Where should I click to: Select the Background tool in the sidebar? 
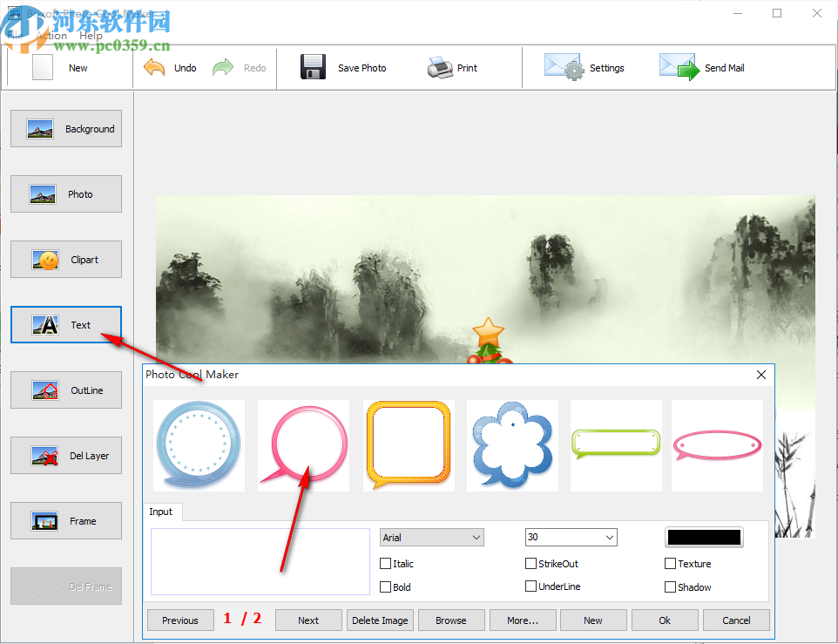pos(65,128)
